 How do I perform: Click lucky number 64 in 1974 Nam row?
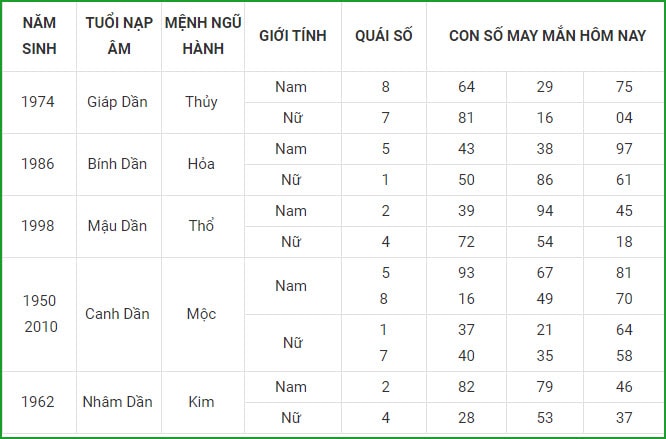pos(466,87)
